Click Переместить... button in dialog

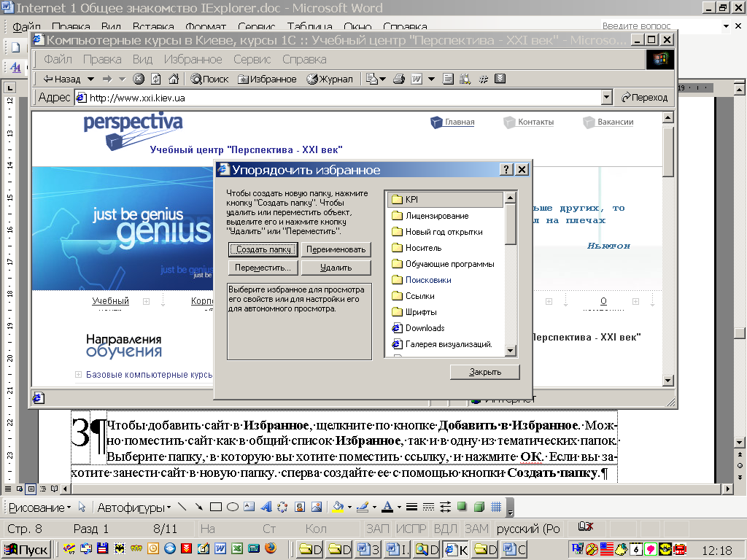click(263, 268)
